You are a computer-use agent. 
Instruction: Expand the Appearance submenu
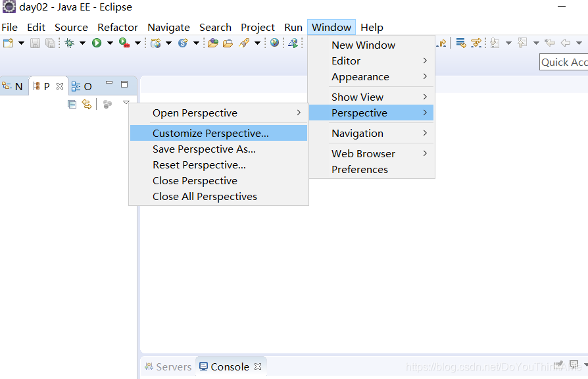[x=371, y=77]
